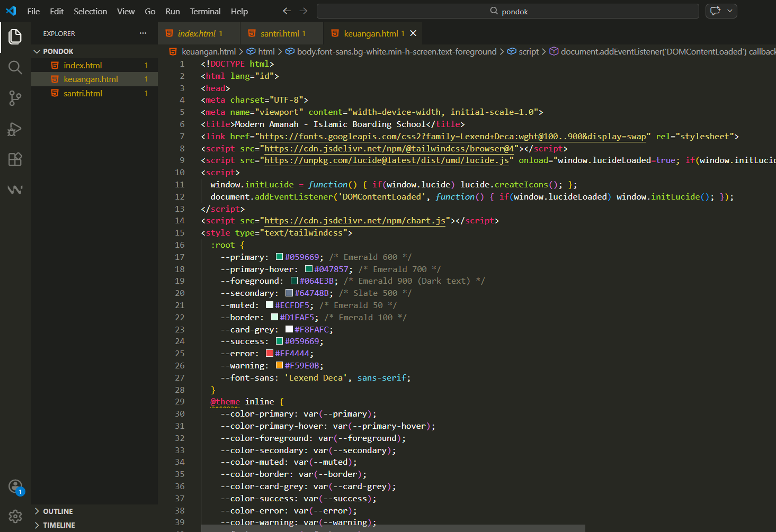This screenshot has height=532, width=776.
Task: Click the navigate back arrow
Action: [287, 11]
